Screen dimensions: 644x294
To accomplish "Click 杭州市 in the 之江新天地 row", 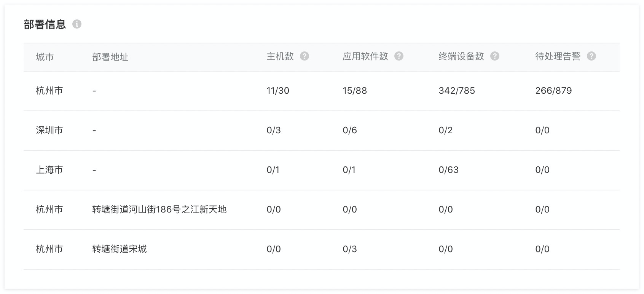I will [x=49, y=209].
